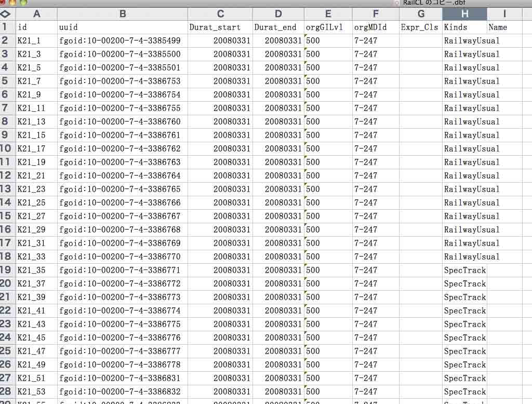Select RailwayUsual cell in row 18
532x404 pixels.
point(464,257)
